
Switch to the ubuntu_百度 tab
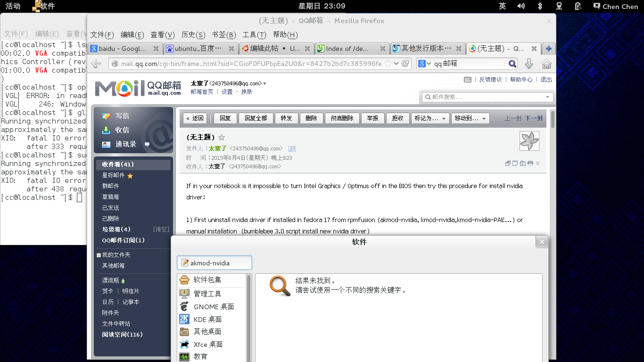pyautogui.click(x=201, y=49)
